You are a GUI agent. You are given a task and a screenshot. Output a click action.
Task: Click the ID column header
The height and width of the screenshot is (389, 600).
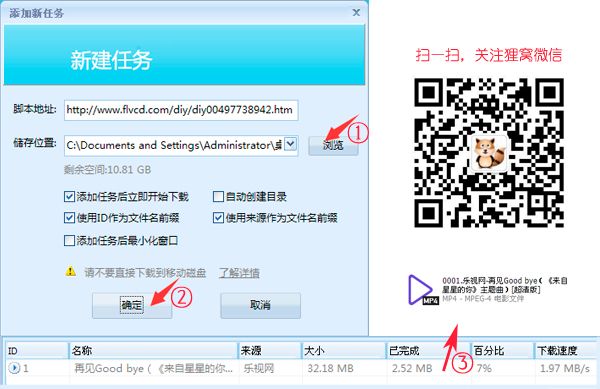click(37, 351)
